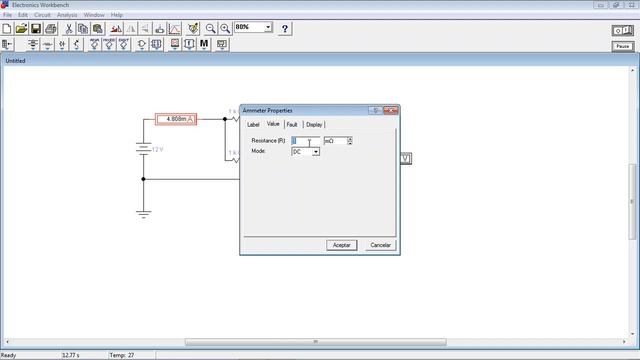Click the resistance unit mΩ selector
Image resolution: width=640 pixels, height=360 pixels.
point(338,141)
